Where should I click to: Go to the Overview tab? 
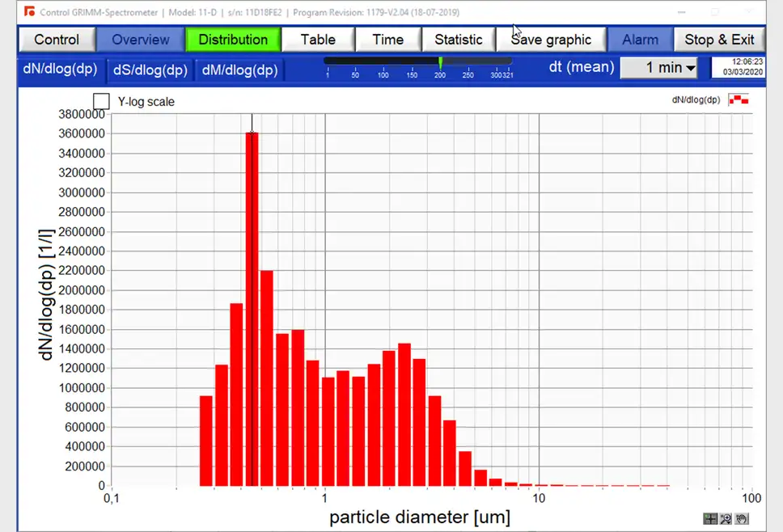click(x=141, y=40)
